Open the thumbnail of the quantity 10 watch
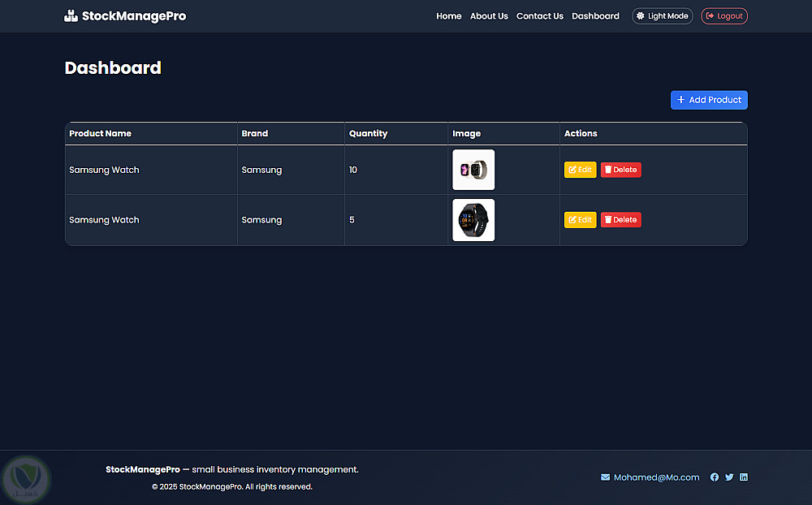812x505 pixels. [473, 170]
